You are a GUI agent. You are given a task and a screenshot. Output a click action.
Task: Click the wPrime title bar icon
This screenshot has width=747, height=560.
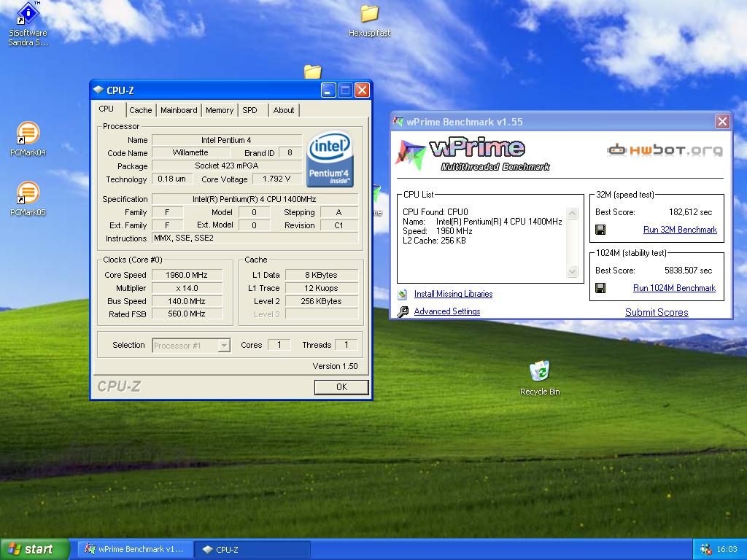click(398, 122)
